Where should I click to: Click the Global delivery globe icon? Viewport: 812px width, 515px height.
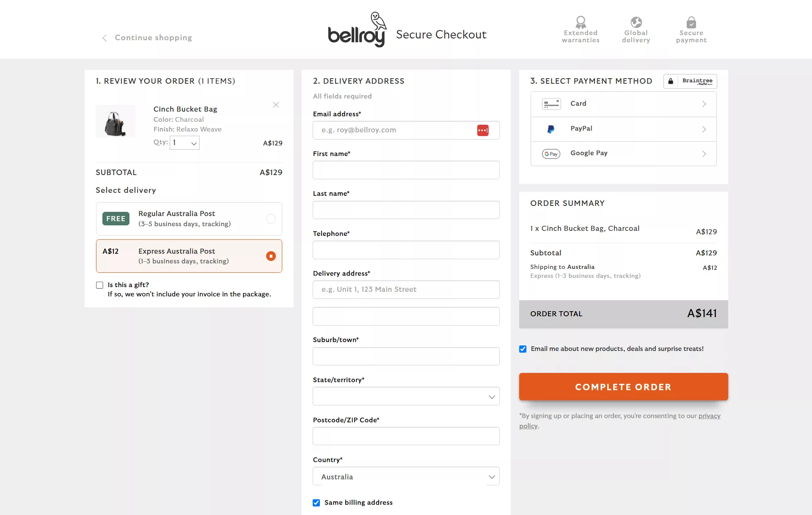[x=636, y=22]
